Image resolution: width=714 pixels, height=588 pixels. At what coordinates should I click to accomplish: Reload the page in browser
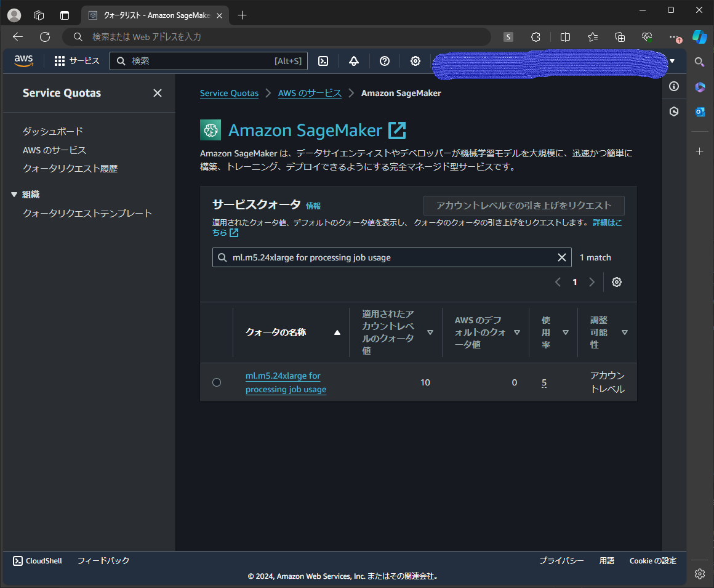pos(44,37)
